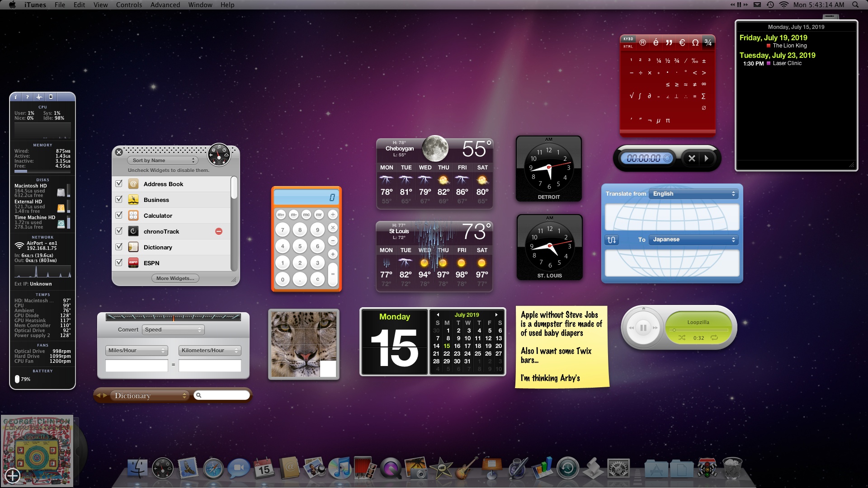Open the Japanese target language dropdown
The width and height of the screenshot is (868, 488).
point(693,239)
